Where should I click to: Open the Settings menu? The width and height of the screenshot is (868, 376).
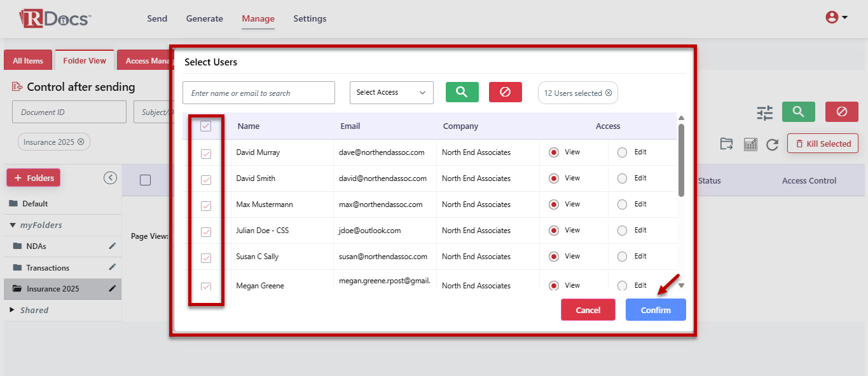(x=310, y=18)
